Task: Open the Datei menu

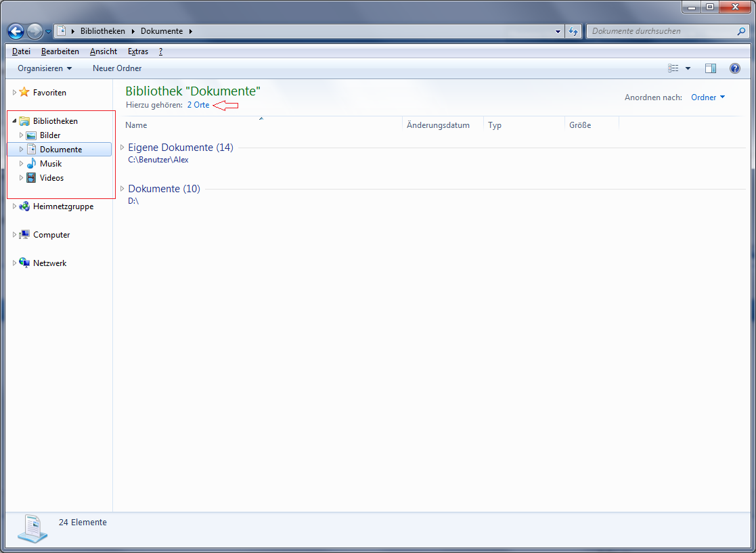Action: [x=21, y=51]
